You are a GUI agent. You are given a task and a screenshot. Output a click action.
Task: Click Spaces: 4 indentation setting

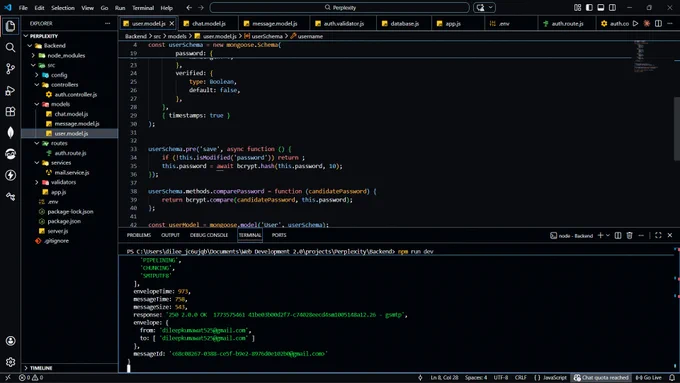[476, 378]
